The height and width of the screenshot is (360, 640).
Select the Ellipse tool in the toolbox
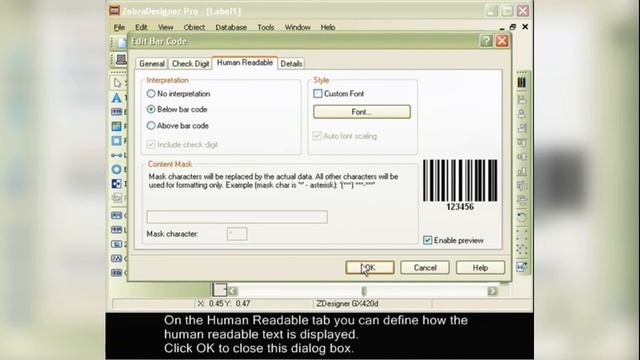[x=117, y=169]
